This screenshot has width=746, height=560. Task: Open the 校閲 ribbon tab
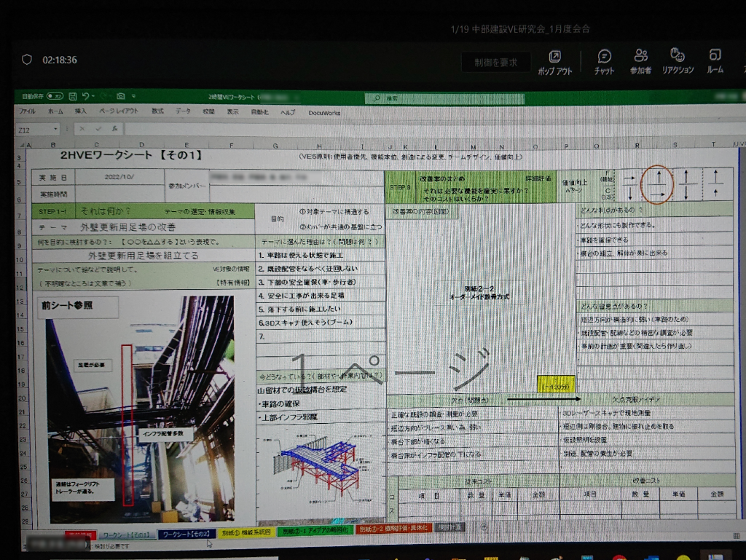pyautogui.click(x=209, y=111)
